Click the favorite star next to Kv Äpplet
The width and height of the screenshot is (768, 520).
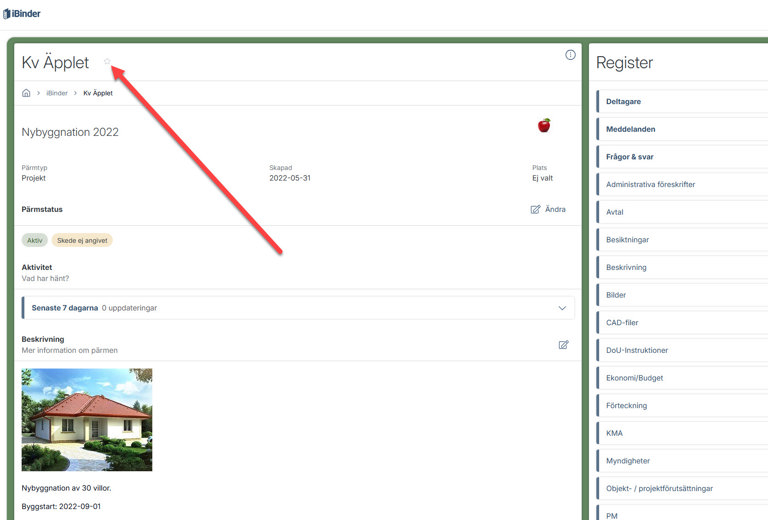click(107, 62)
